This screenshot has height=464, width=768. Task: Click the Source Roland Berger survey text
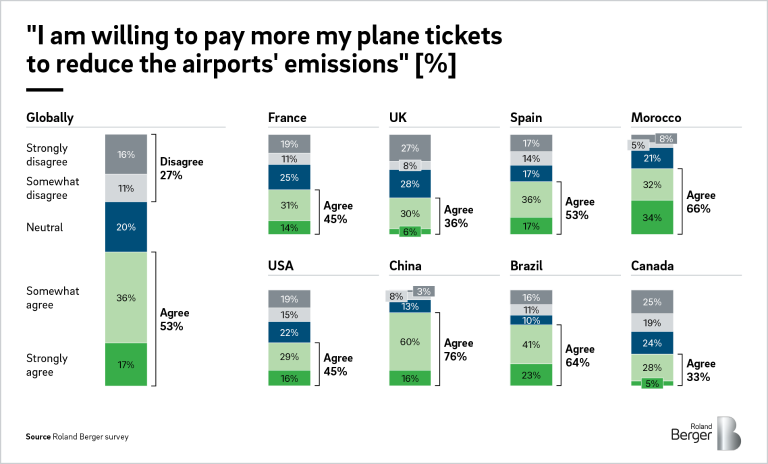point(77,437)
